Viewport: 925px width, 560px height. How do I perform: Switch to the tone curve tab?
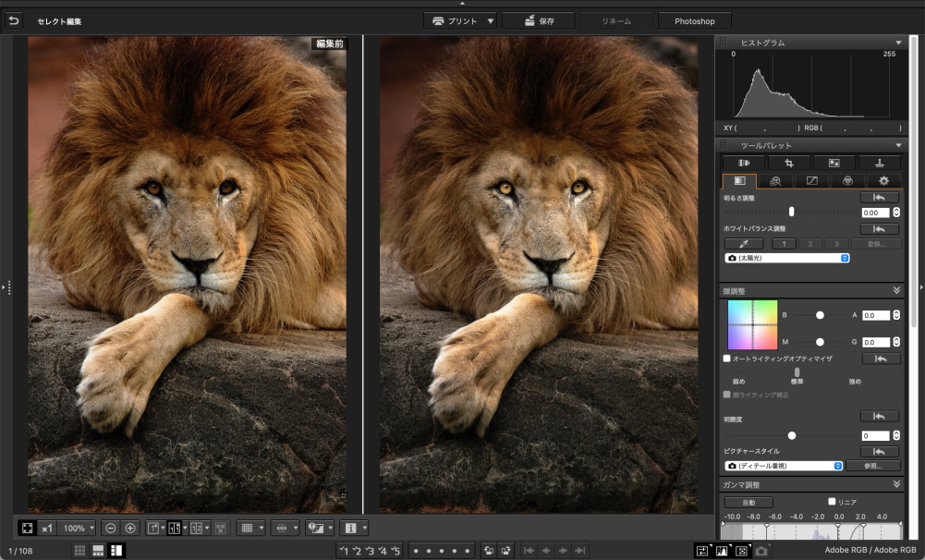pyautogui.click(x=811, y=181)
